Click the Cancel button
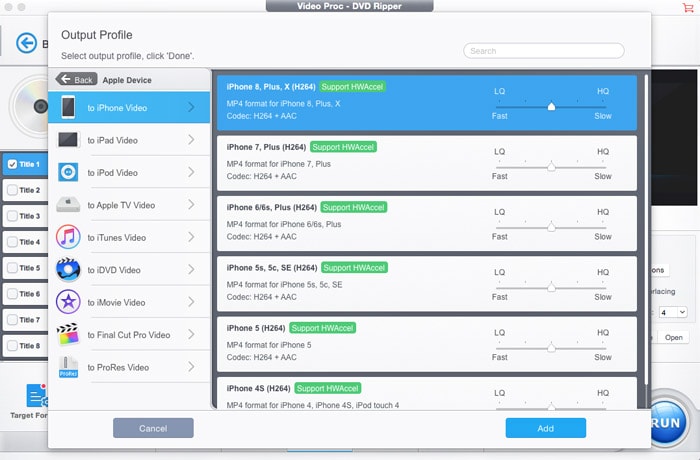This screenshot has height=460, width=700. click(x=153, y=428)
